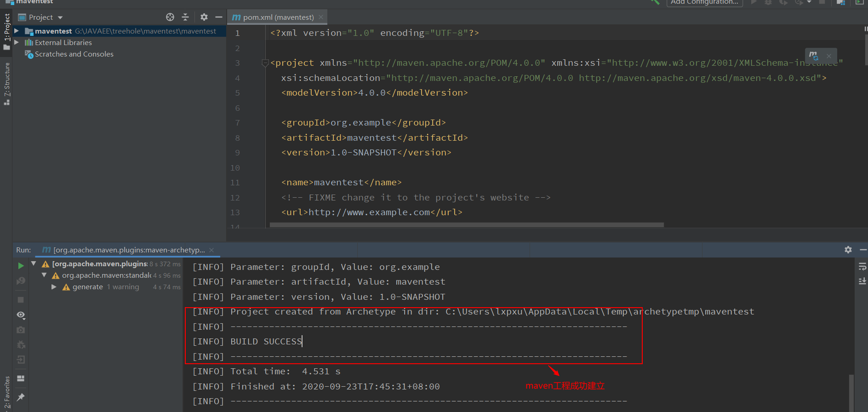Click the artifactId maventest line in editor
Screen dimensions: 868x412
point(375,137)
